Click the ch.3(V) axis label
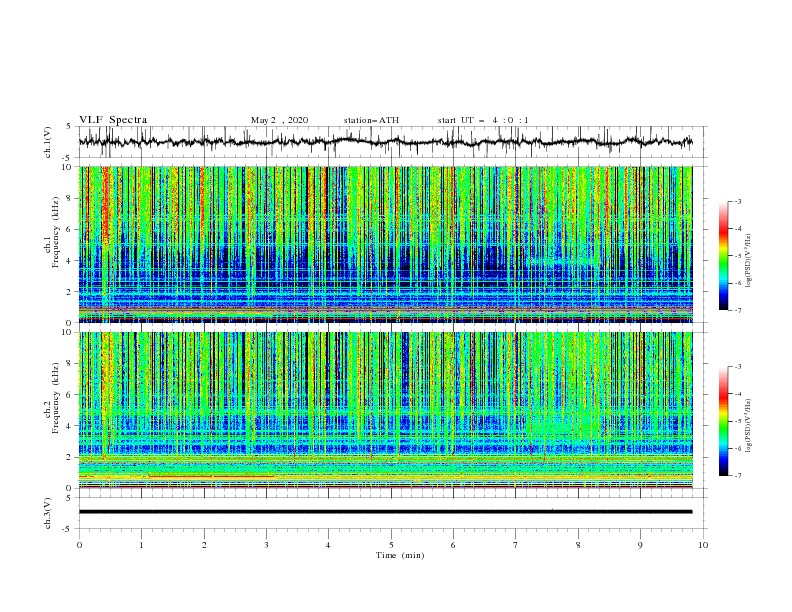 (48, 513)
